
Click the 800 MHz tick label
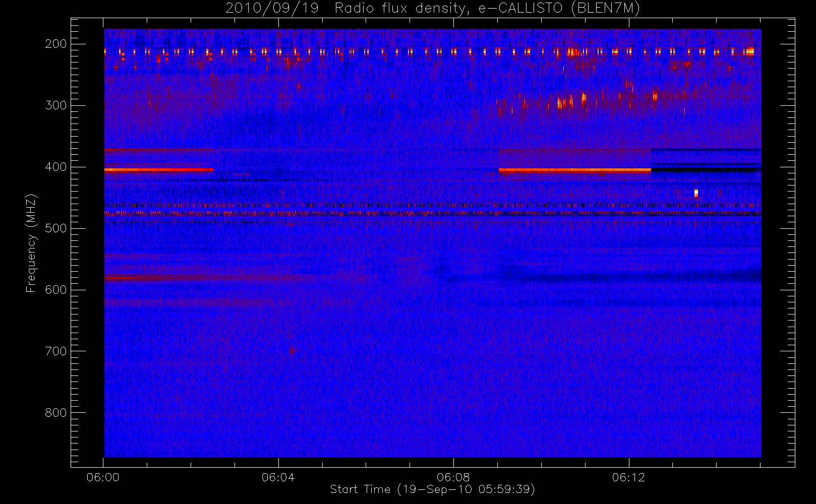click(x=56, y=413)
